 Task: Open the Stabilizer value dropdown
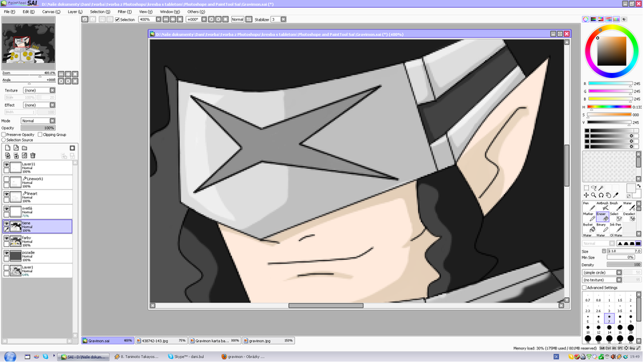point(283,19)
